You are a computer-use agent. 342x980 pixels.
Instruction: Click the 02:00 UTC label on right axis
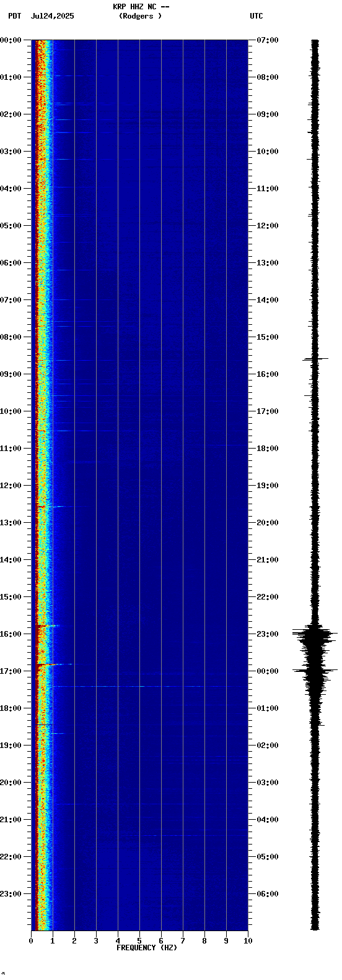[x=268, y=746]
